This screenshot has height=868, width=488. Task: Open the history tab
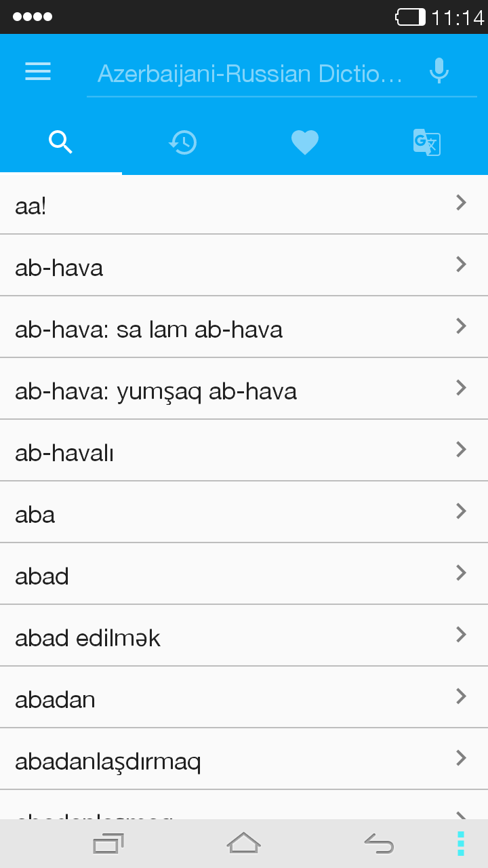183,142
